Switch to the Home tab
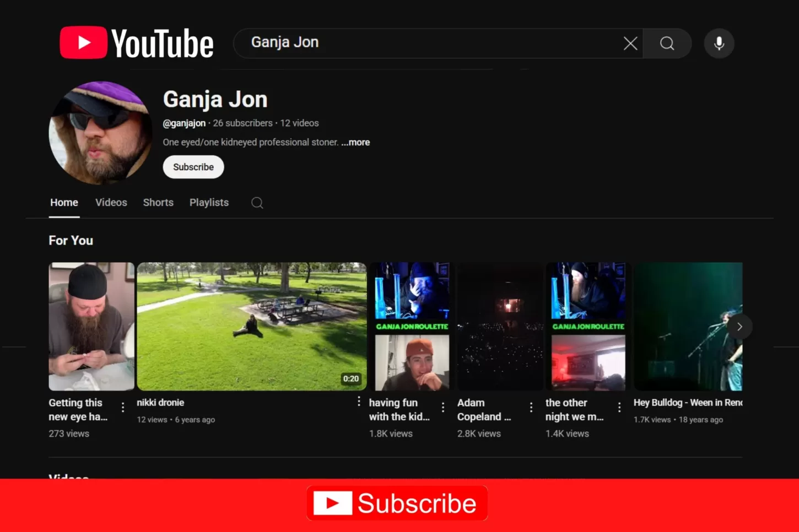This screenshot has height=532, width=799. click(64, 203)
